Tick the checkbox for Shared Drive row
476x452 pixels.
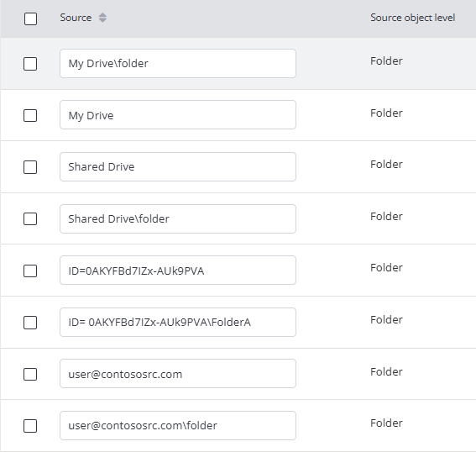30,167
